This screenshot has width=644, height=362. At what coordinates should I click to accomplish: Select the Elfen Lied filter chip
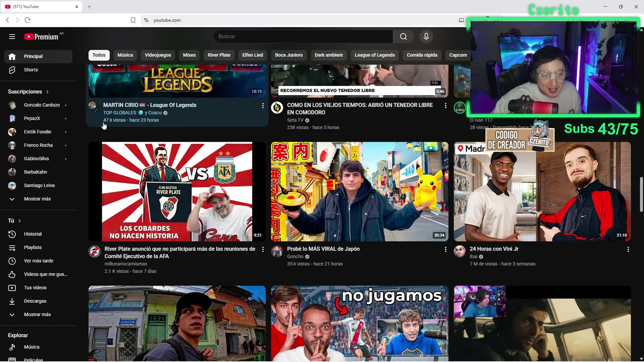coord(253,55)
